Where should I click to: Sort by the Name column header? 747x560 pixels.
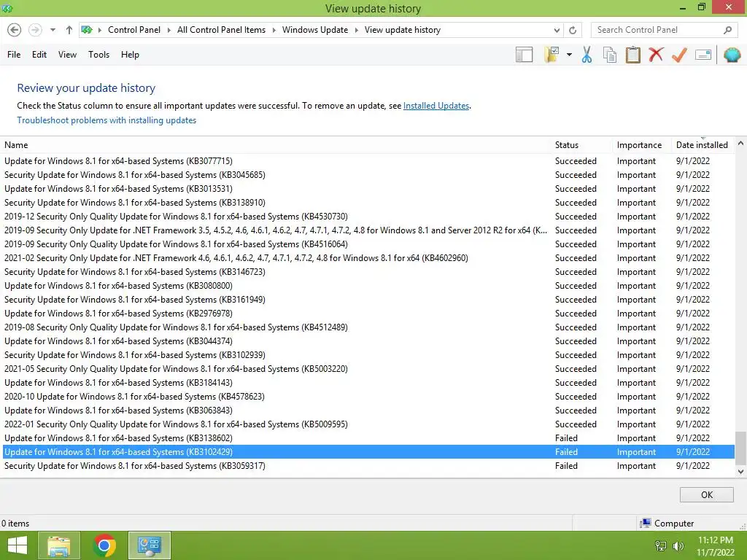click(x=16, y=145)
